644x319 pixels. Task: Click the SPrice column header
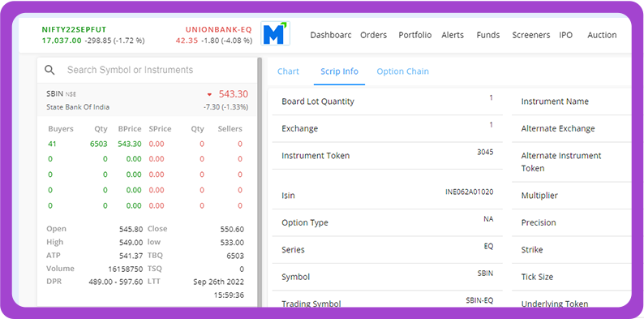pyautogui.click(x=160, y=129)
